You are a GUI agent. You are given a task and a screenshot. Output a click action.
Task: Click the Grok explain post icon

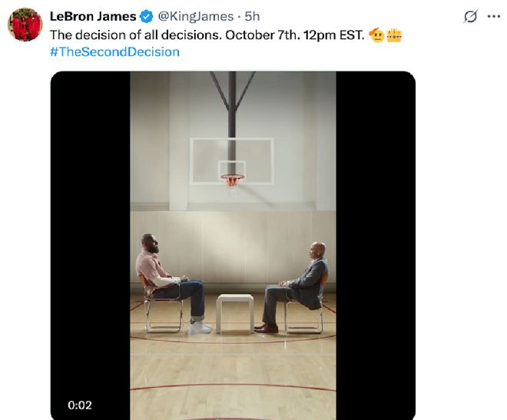(471, 16)
